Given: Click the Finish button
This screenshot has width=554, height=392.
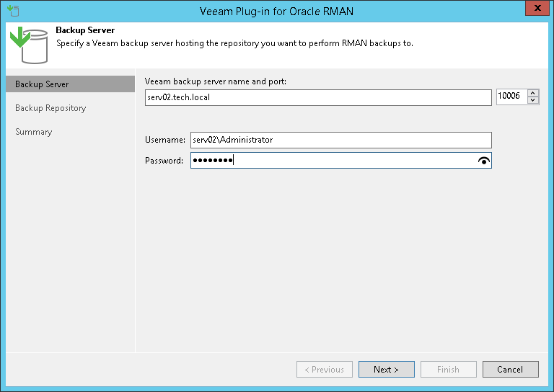Looking at the screenshot, I should 448,370.
